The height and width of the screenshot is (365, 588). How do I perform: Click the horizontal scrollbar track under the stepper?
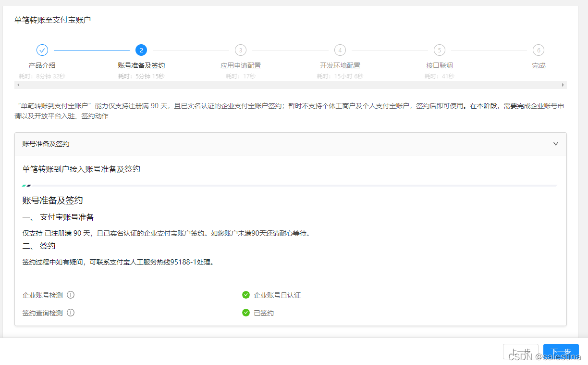[291, 85]
